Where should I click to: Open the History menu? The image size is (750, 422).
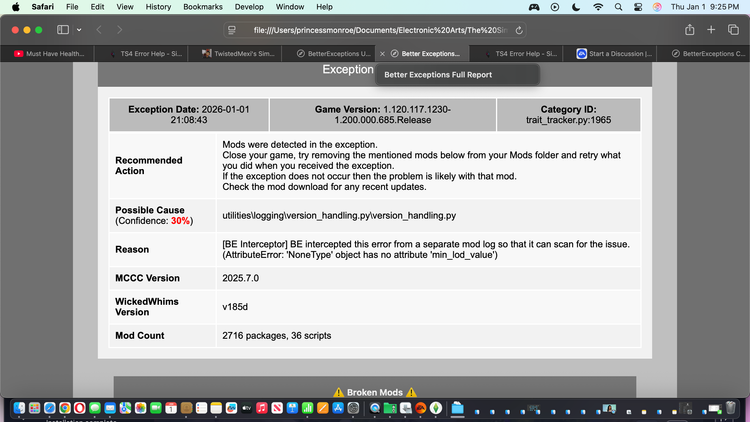(x=157, y=7)
